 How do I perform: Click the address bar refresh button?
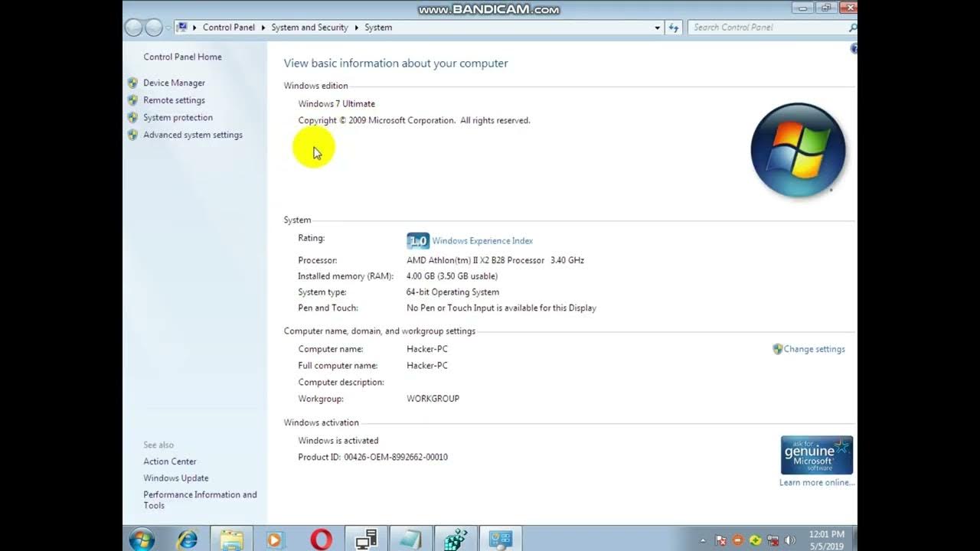674,28
